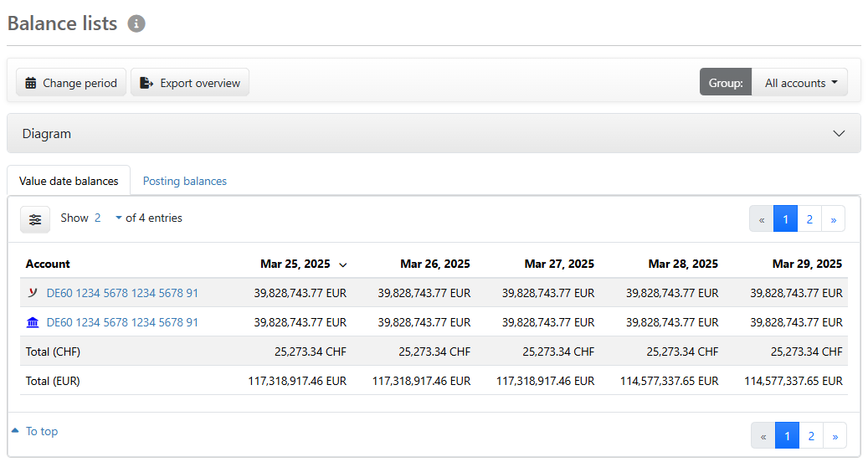This screenshot has height=462, width=868.
Task: Sort by Mar 25, 2025 column arrow
Action: (x=342, y=264)
